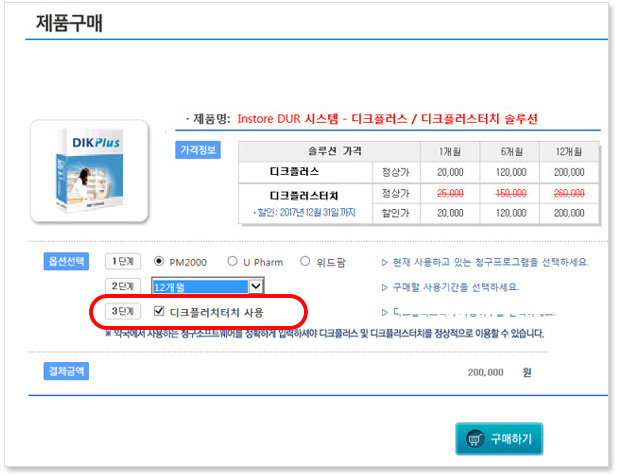Open the 12개월 usage period dropdown
The image size is (617, 476).
pyautogui.click(x=208, y=286)
